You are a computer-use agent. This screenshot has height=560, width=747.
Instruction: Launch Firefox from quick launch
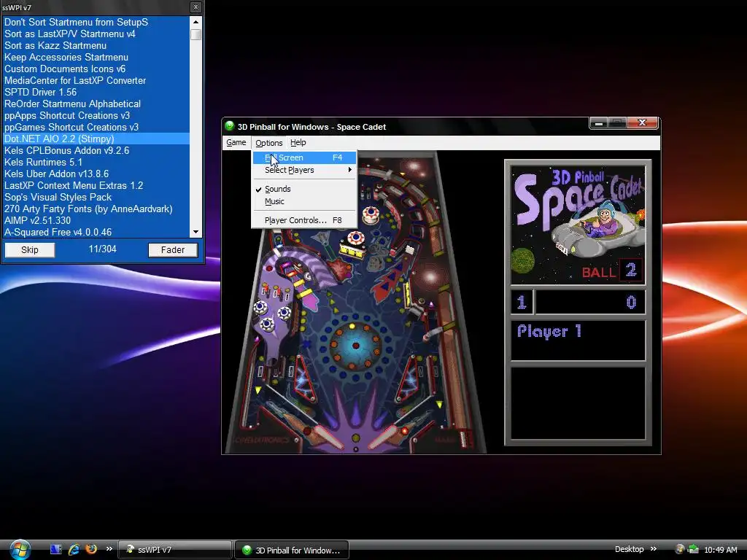(91, 549)
